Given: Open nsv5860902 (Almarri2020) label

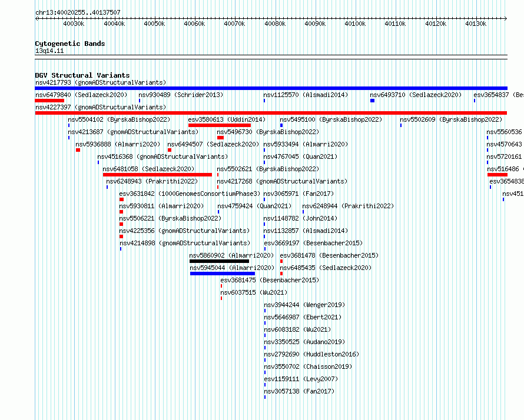Looking at the screenshot, I should (231, 255).
